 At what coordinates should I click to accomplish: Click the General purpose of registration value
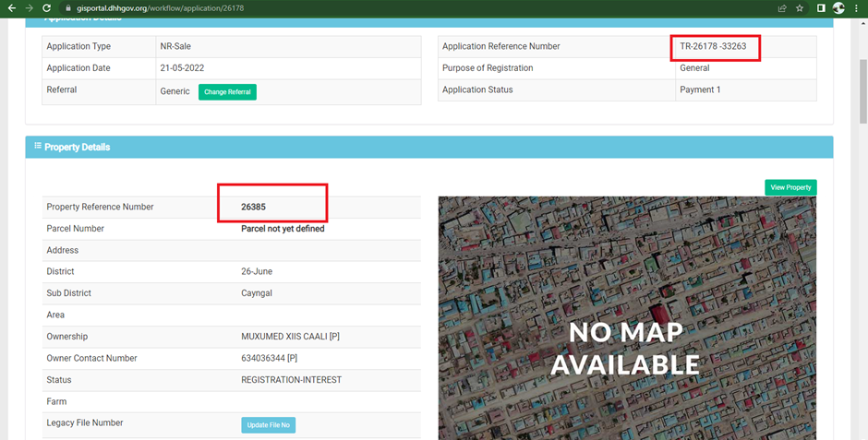694,68
